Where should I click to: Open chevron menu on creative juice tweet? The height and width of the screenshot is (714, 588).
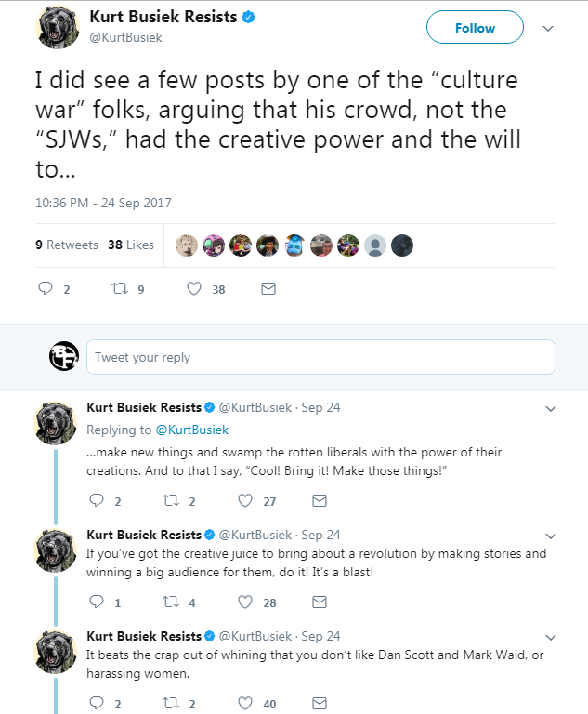tap(551, 535)
